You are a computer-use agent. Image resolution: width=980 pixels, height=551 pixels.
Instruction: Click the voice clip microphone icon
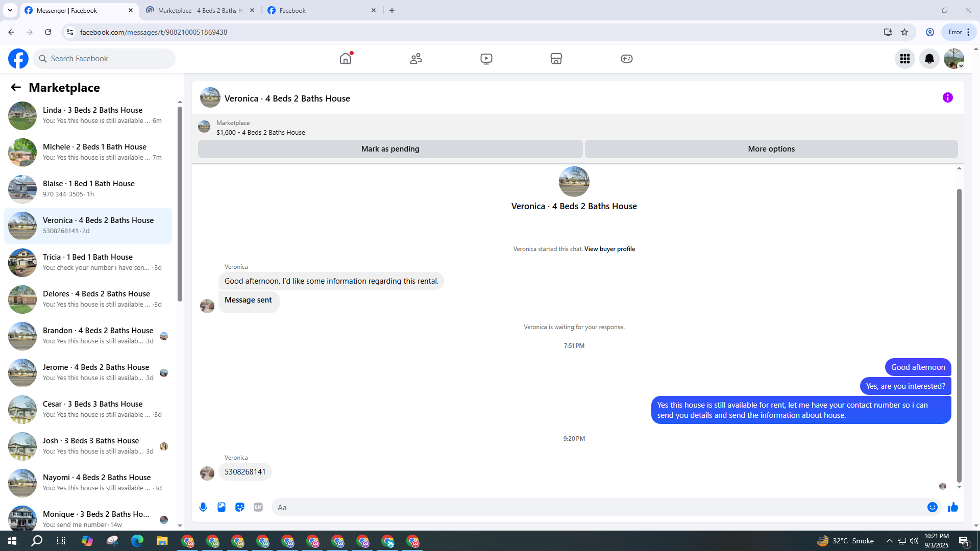(x=203, y=507)
